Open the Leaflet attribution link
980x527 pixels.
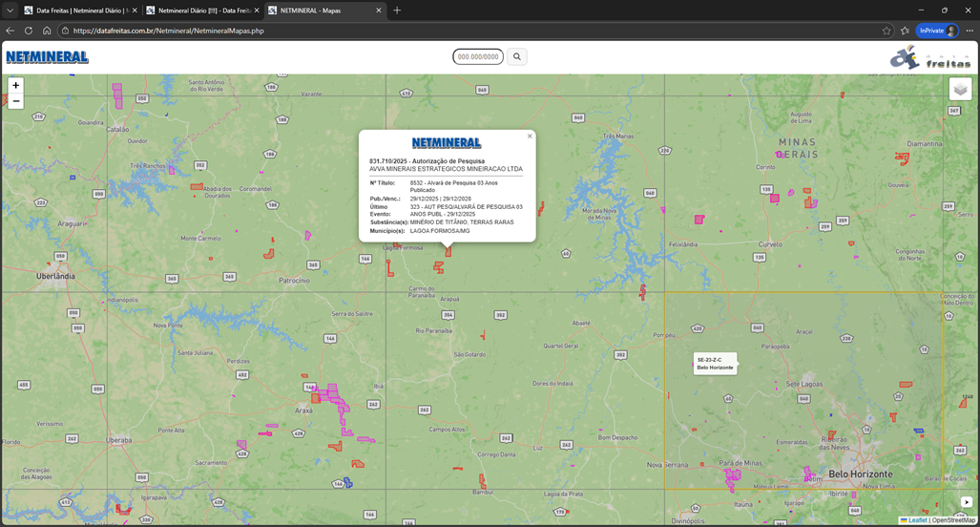pyautogui.click(x=916, y=520)
